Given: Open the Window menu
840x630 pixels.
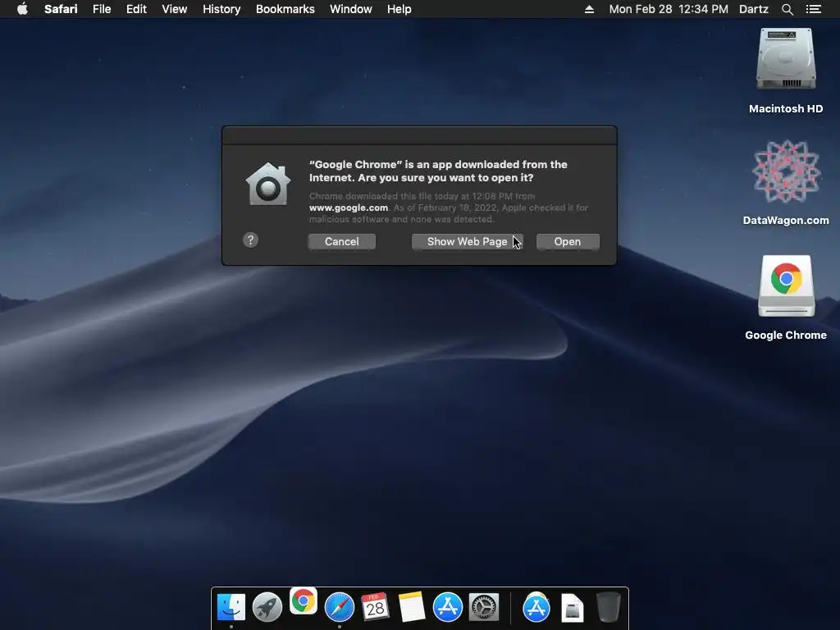Looking at the screenshot, I should pos(351,9).
